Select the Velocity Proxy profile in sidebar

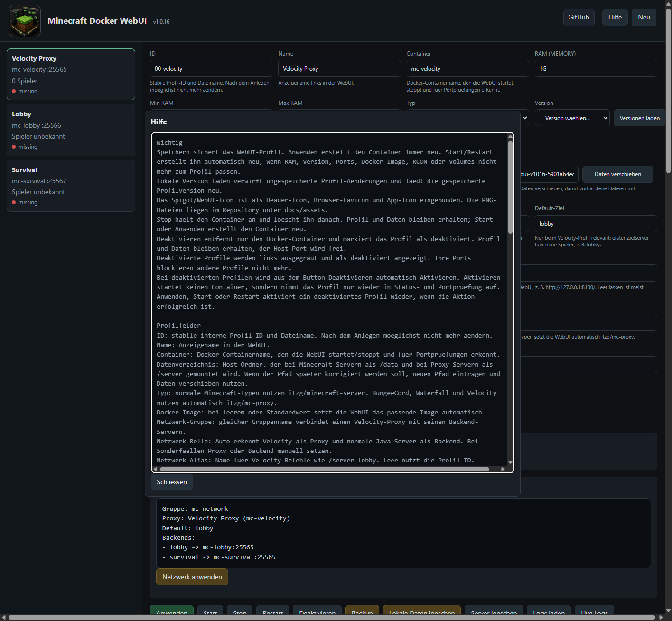tap(71, 74)
